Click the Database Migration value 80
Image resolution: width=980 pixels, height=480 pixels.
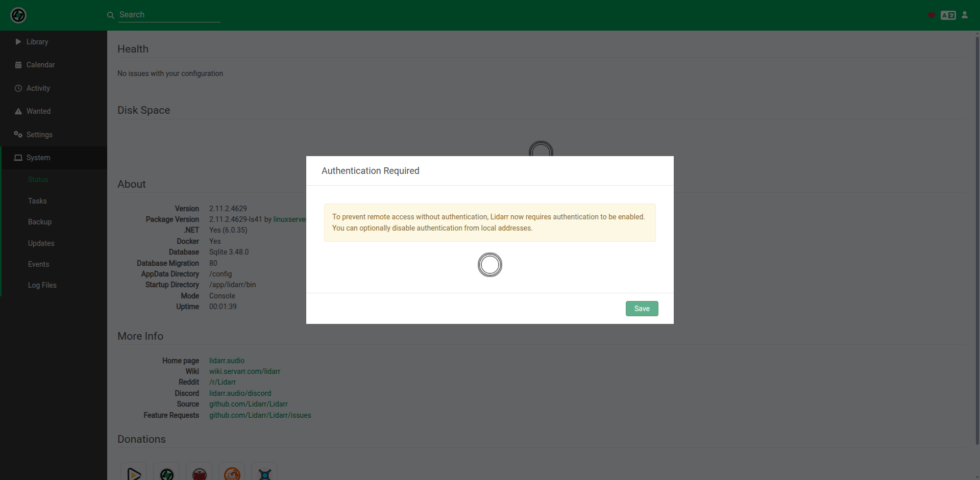point(213,263)
